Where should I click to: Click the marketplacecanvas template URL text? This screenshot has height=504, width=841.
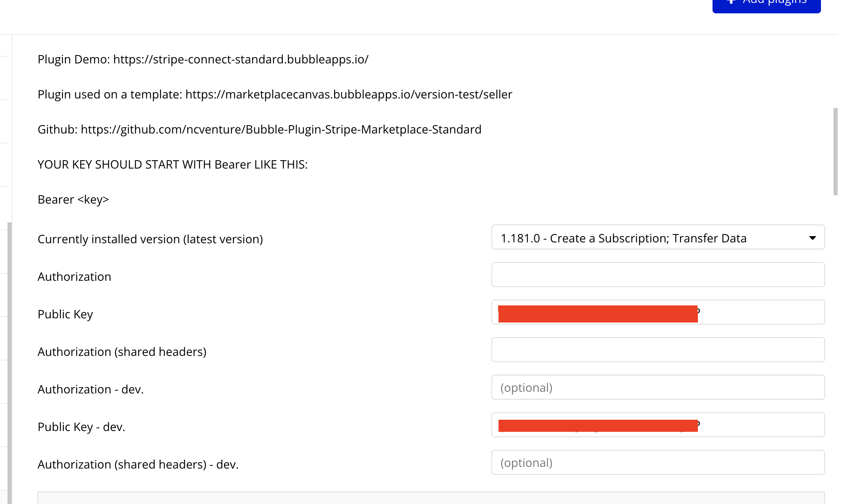[x=349, y=94]
